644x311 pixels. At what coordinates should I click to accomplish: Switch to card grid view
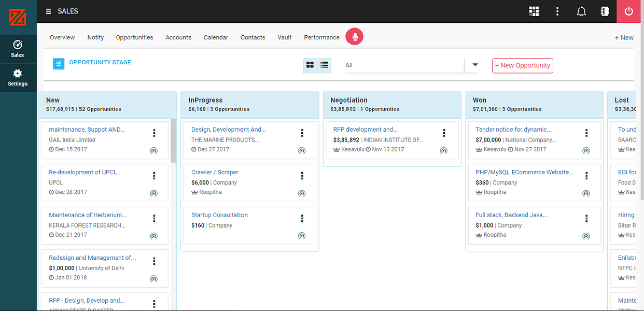click(310, 65)
